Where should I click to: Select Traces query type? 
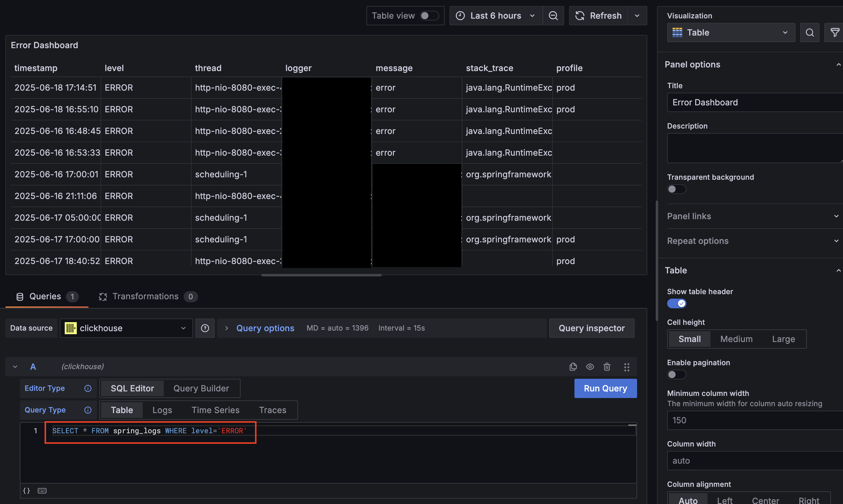point(273,410)
